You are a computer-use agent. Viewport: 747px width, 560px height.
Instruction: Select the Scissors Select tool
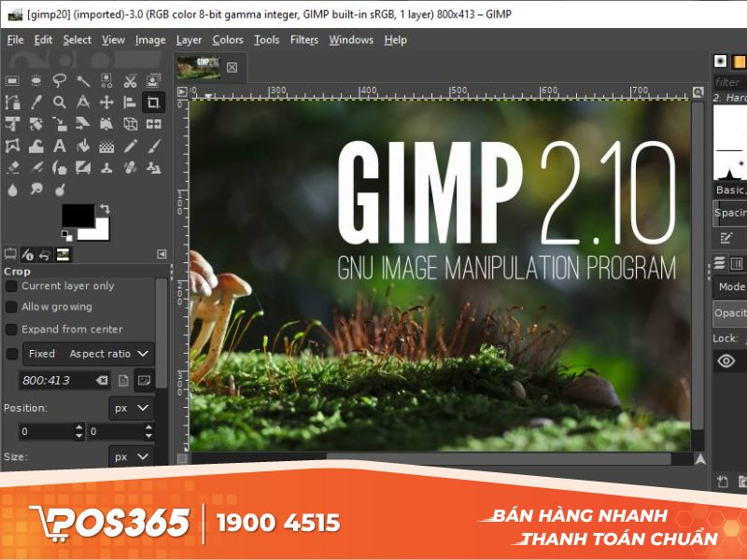[130, 80]
